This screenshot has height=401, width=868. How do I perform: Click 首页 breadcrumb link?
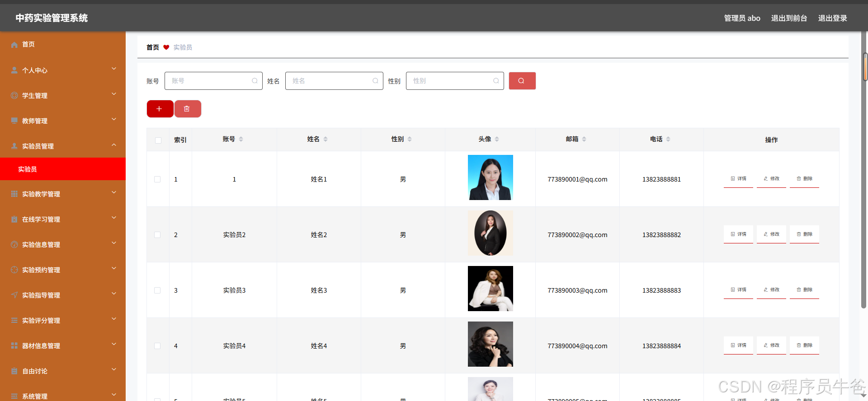pos(153,47)
